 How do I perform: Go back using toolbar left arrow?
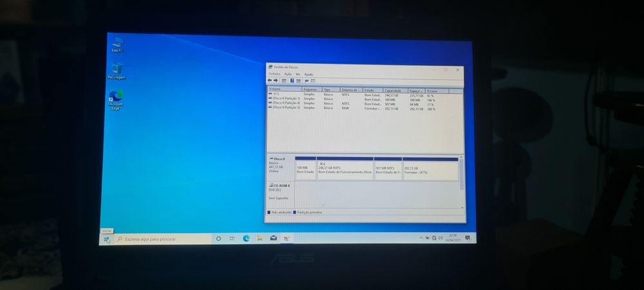tap(269, 81)
